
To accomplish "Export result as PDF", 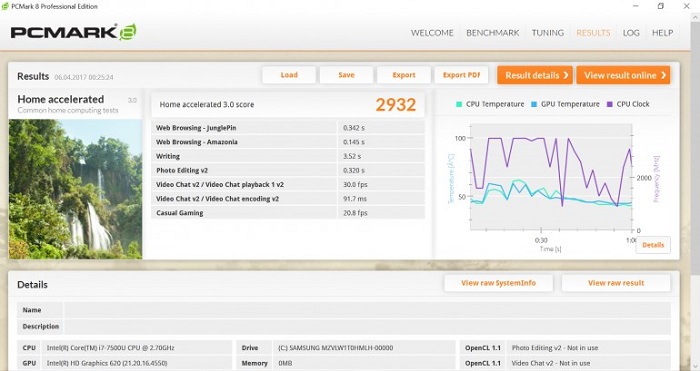I will (461, 75).
